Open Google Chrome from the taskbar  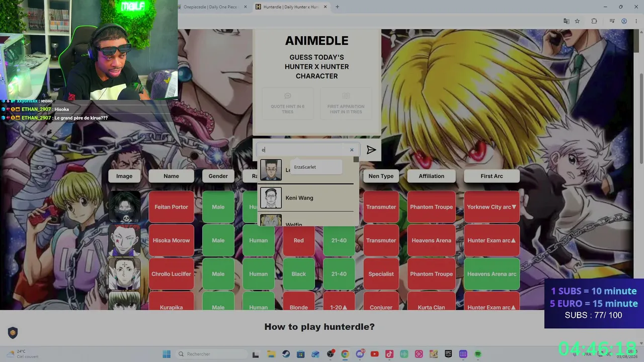(345, 354)
